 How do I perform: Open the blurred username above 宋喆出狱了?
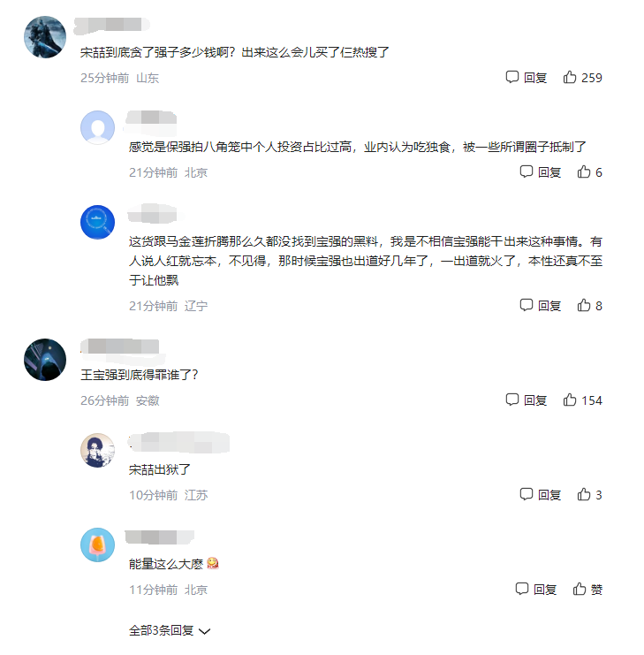point(179,443)
